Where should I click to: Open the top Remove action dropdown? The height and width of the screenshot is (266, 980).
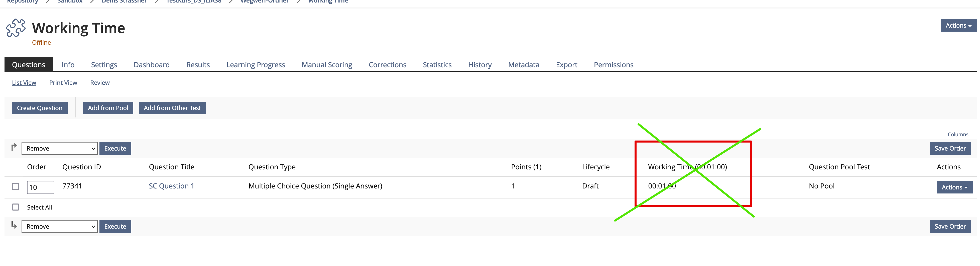[59, 148]
